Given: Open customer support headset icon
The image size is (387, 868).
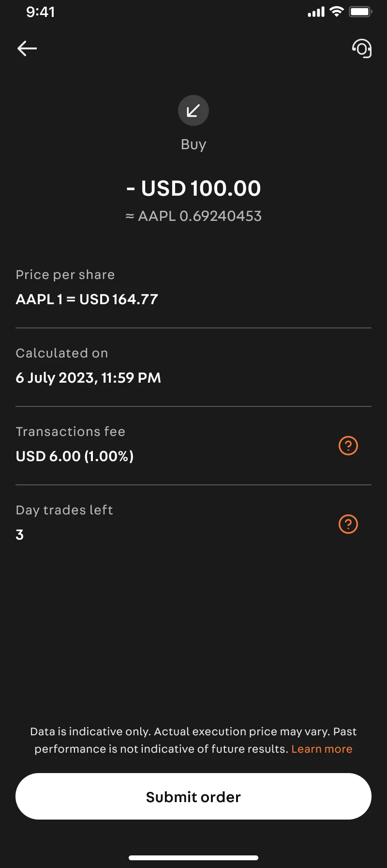Looking at the screenshot, I should click(x=362, y=48).
